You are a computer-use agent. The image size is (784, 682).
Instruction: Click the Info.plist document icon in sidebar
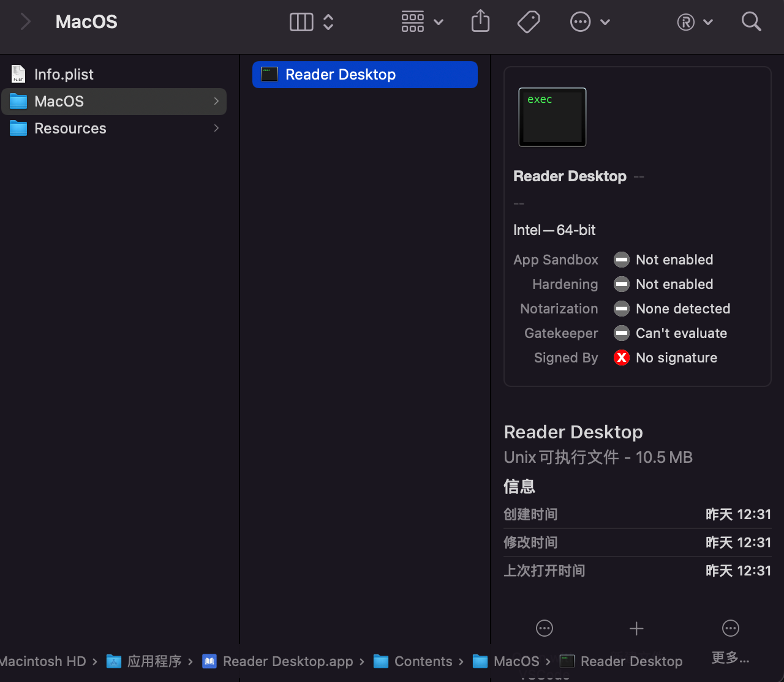pos(18,73)
